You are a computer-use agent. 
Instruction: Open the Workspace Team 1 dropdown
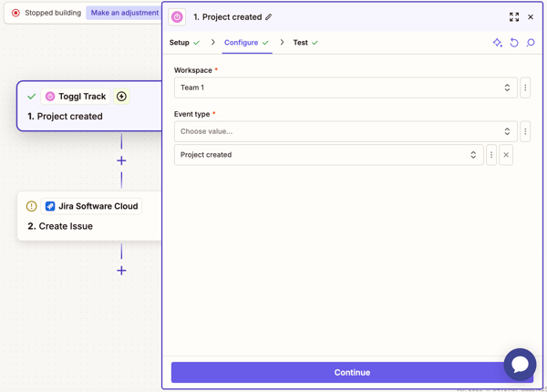click(x=345, y=88)
